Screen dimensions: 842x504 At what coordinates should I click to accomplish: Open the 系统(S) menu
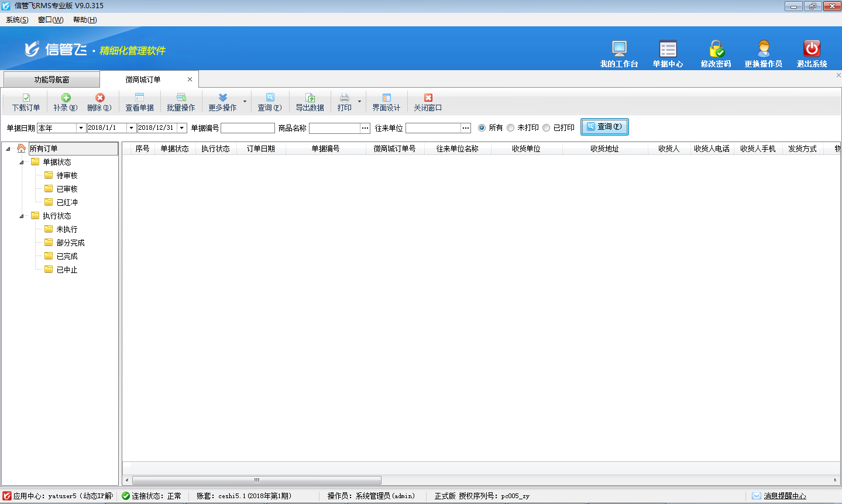click(x=17, y=20)
